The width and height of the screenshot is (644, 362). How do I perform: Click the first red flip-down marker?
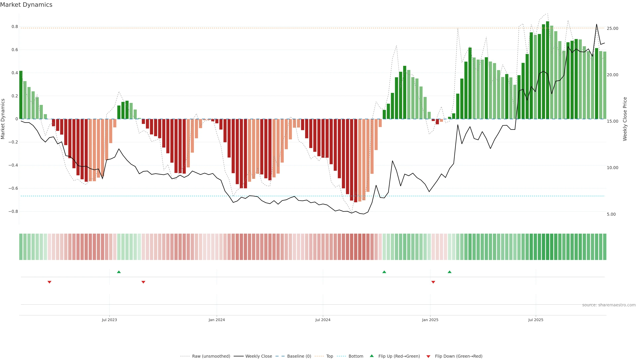click(x=49, y=282)
